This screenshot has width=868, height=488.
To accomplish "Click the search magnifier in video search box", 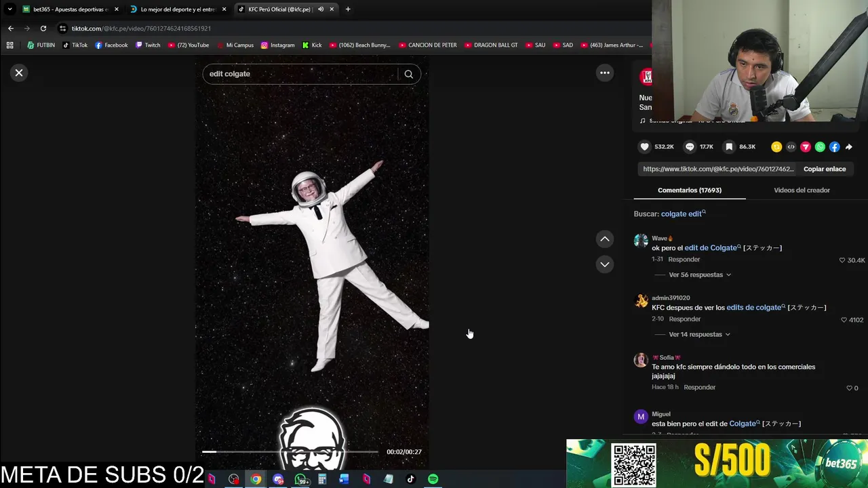I will pyautogui.click(x=408, y=74).
